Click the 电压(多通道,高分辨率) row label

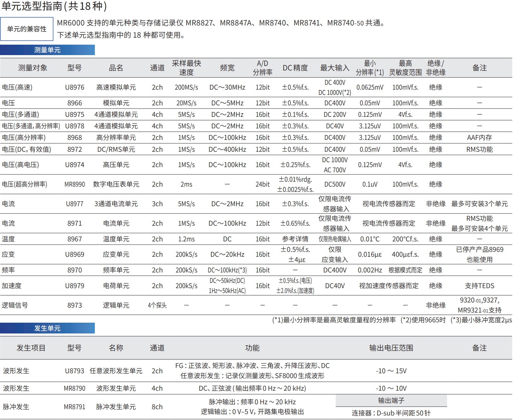click(x=31, y=126)
